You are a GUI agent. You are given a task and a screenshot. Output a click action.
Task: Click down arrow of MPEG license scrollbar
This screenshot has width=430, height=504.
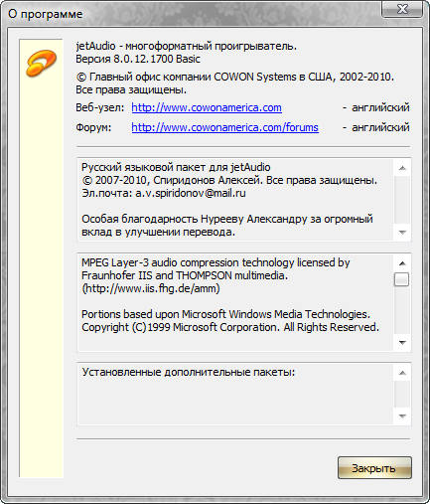click(402, 342)
